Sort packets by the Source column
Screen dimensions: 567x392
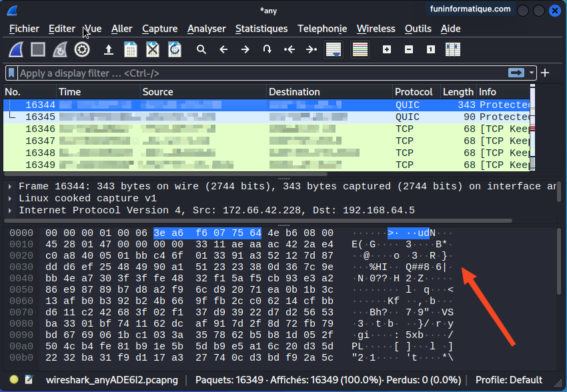pyautogui.click(x=203, y=92)
